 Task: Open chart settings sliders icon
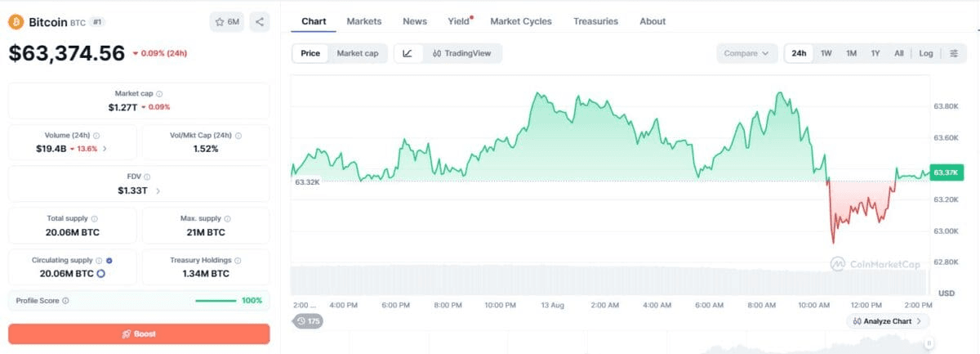coord(954,53)
